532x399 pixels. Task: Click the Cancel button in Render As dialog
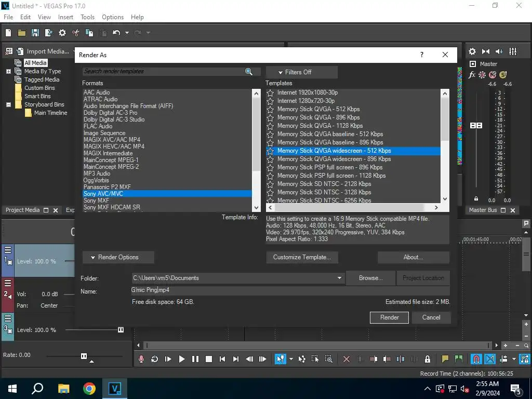(x=431, y=317)
